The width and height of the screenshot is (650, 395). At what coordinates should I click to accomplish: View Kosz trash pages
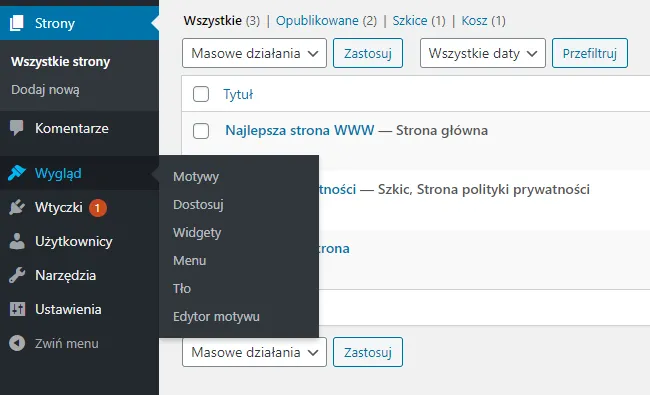pyautogui.click(x=474, y=20)
